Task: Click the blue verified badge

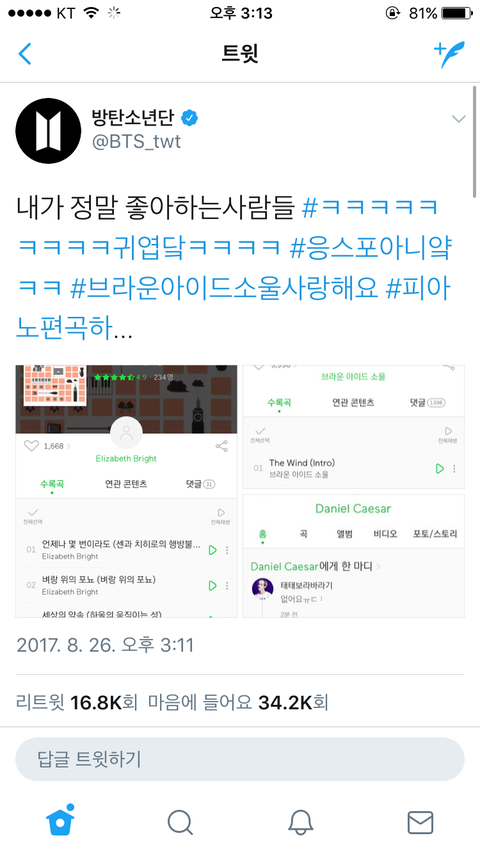Action: click(189, 118)
